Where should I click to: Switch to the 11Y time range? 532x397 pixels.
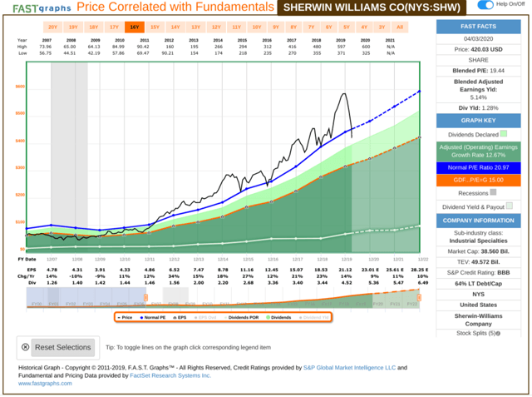tap(236, 27)
